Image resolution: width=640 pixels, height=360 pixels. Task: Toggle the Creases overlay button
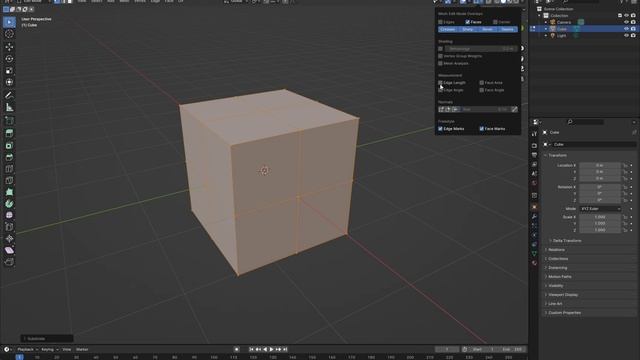click(448, 29)
